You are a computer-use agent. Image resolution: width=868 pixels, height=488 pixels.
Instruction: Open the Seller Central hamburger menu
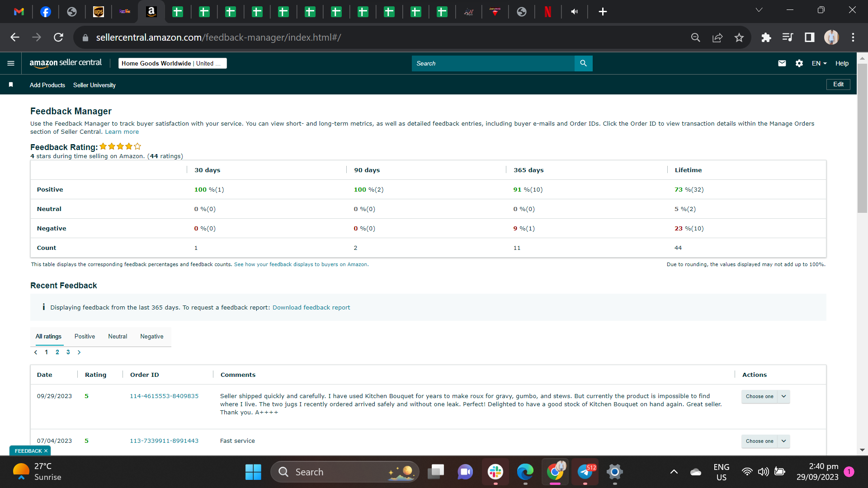11,63
